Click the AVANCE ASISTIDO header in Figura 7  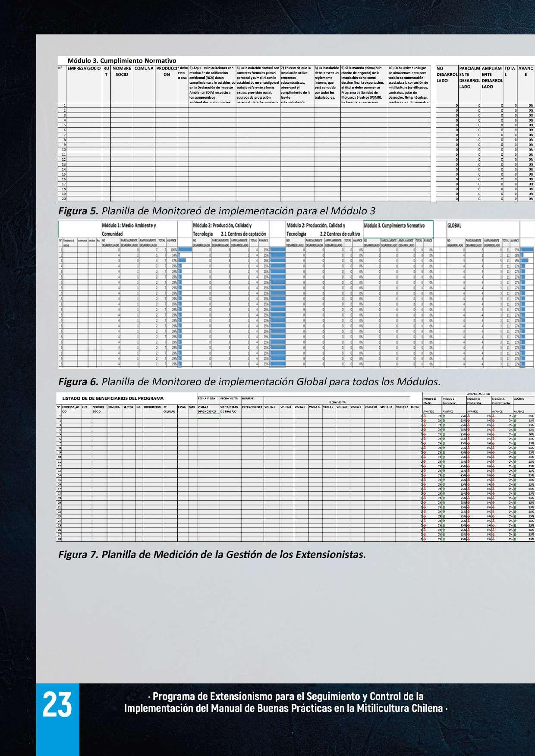(x=478, y=394)
